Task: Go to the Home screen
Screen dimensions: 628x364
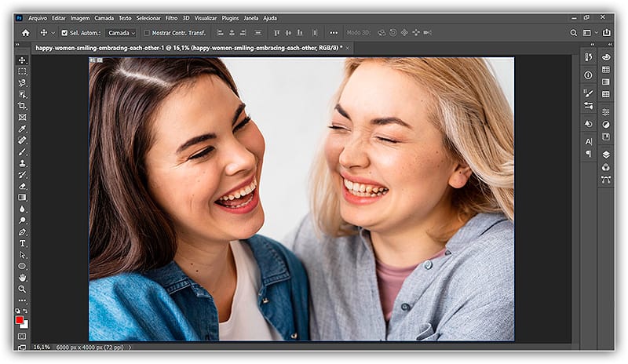Action: coord(26,33)
